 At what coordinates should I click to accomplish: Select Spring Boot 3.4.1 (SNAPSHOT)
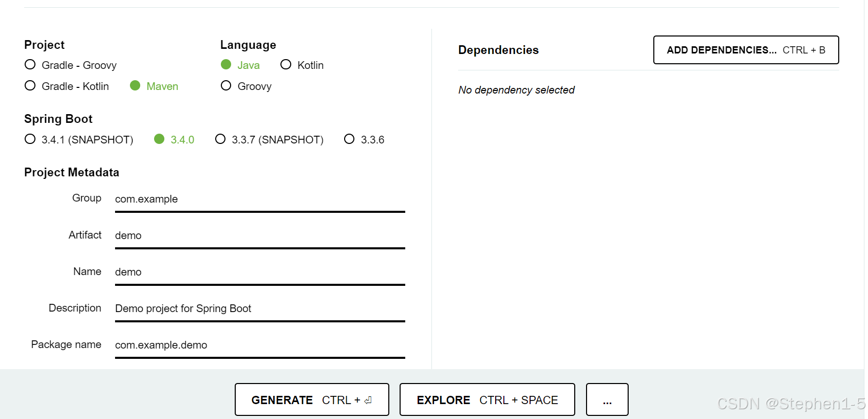[79, 140]
